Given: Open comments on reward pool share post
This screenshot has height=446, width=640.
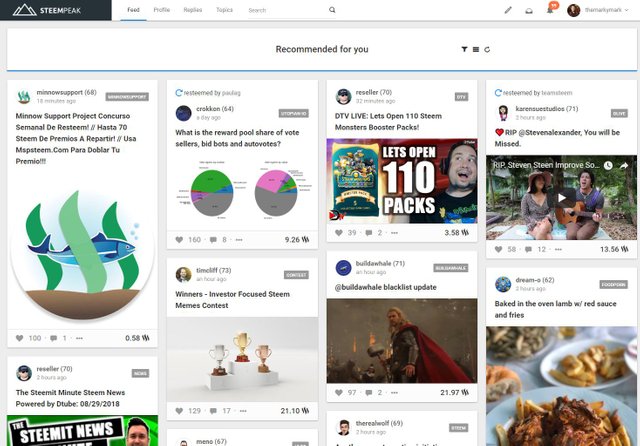Looking at the screenshot, I should coord(213,240).
